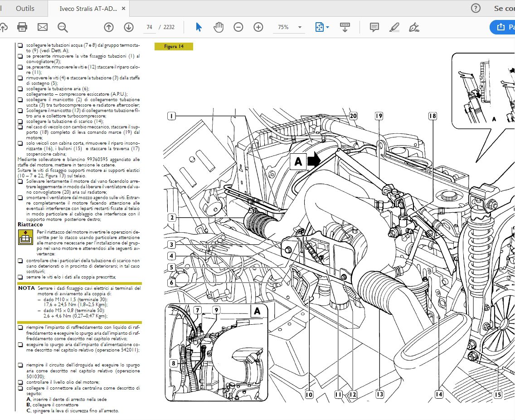515x420 pixels.
Task: Tick the checkbox beside 'Sollevare lentamente il motore'
Action: click(x=20, y=181)
